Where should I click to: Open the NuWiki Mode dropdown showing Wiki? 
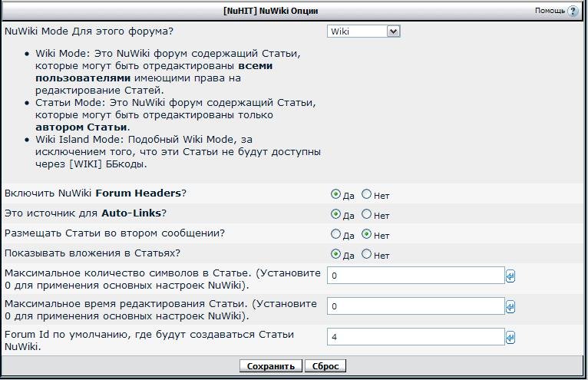[x=363, y=31]
